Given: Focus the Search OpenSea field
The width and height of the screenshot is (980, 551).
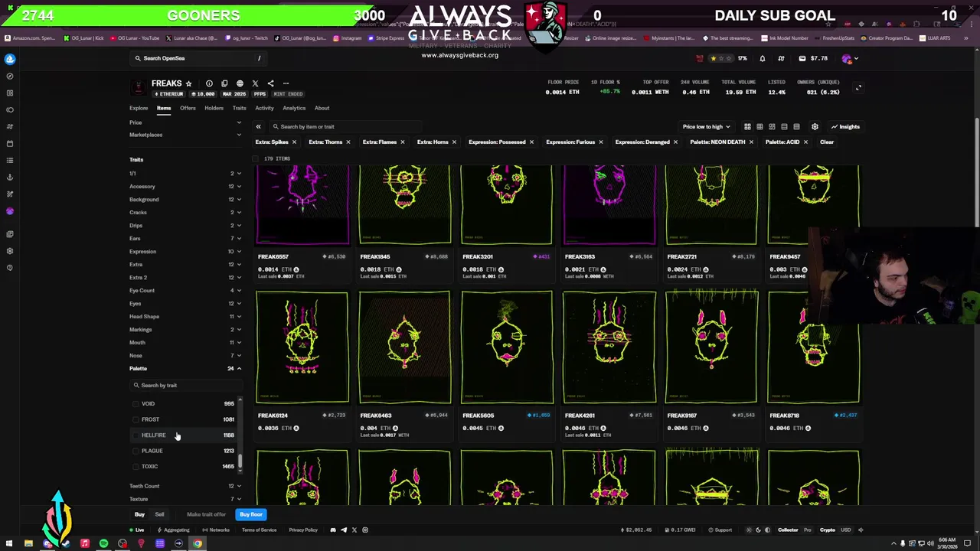Looking at the screenshot, I should pyautogui.click(x=199, y=58).
